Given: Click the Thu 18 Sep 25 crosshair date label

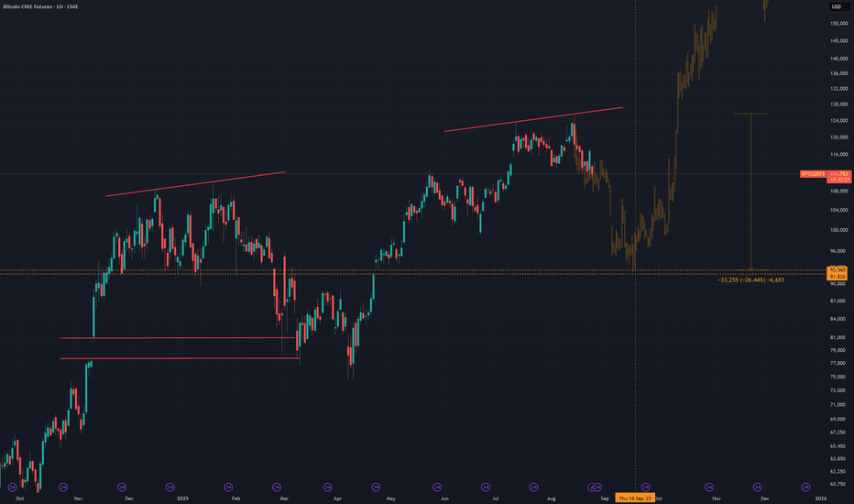Looking at the screenshot, I should coord(635,498).
